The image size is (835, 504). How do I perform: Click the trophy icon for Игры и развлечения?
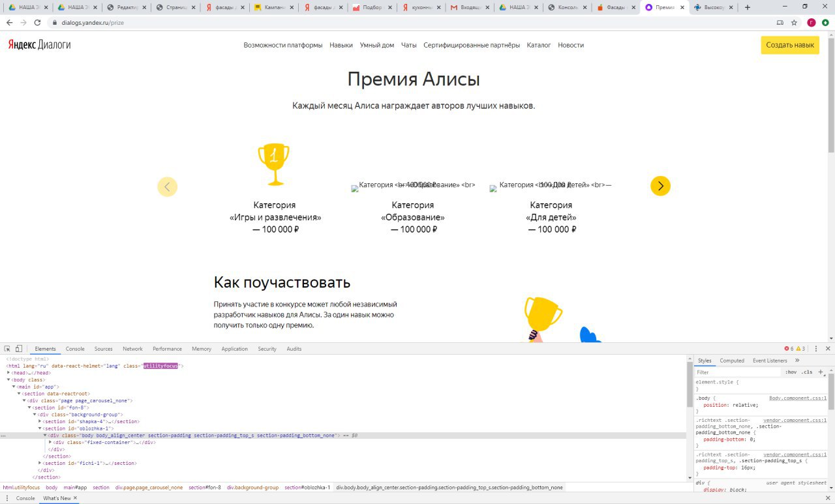coord(274,164)
